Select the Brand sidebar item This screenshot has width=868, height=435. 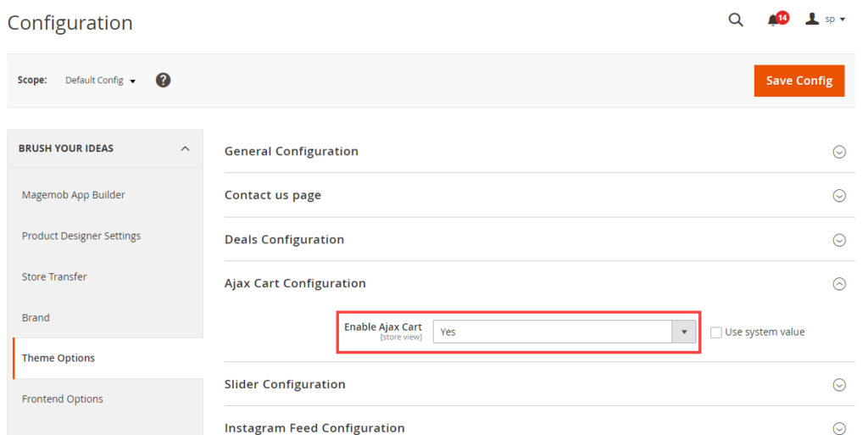click(36, 317)
